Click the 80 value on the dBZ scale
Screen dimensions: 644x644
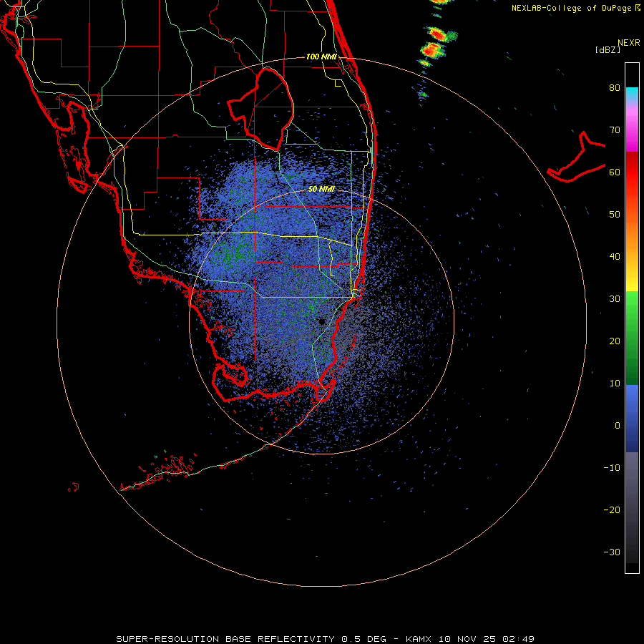click(615, 88)
